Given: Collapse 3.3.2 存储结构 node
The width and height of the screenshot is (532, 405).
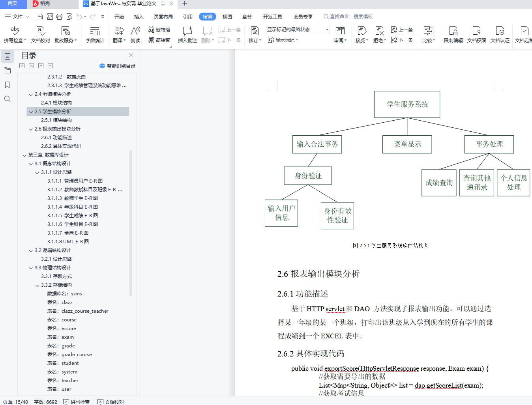Looking at the screenshot, I should click(37, 285).
